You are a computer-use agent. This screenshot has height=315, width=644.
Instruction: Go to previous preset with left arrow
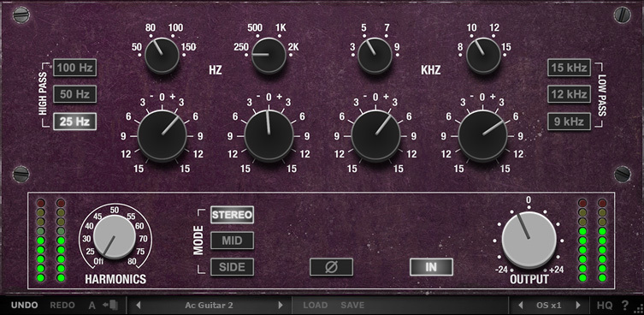(x=138, y=305)
